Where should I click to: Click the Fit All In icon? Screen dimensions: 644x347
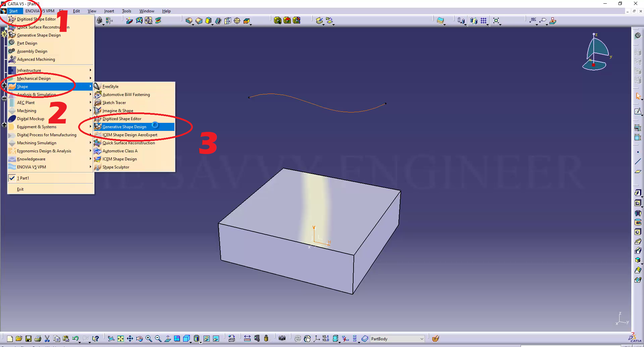click(121, 339)
